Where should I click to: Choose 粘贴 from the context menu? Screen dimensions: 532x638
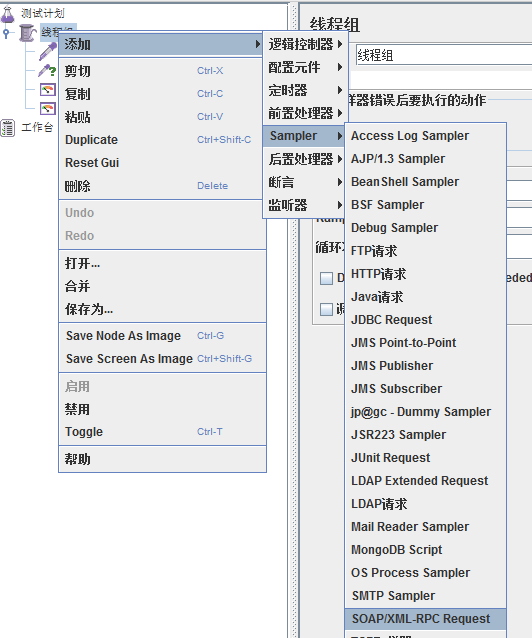pos(160,117)
